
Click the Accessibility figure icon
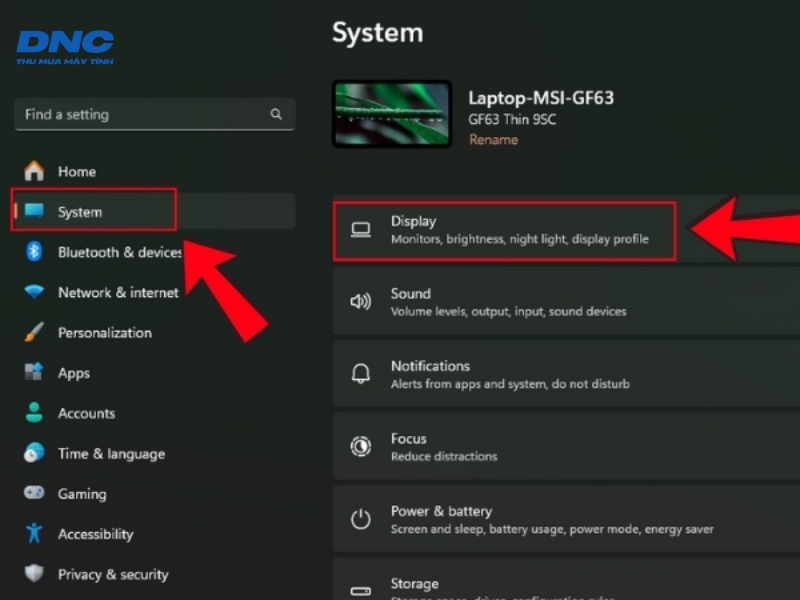(34, 533)
